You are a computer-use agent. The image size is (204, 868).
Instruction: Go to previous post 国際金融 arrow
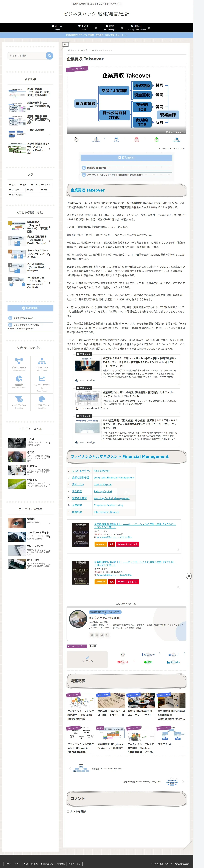pyautogui.click(x=70, y=769)
